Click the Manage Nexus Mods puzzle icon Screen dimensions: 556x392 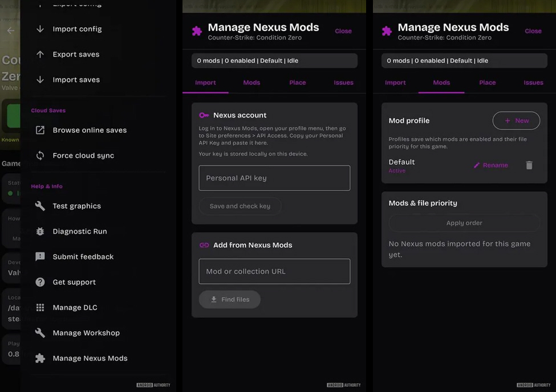pyautogui.click(x=40, y=358)
